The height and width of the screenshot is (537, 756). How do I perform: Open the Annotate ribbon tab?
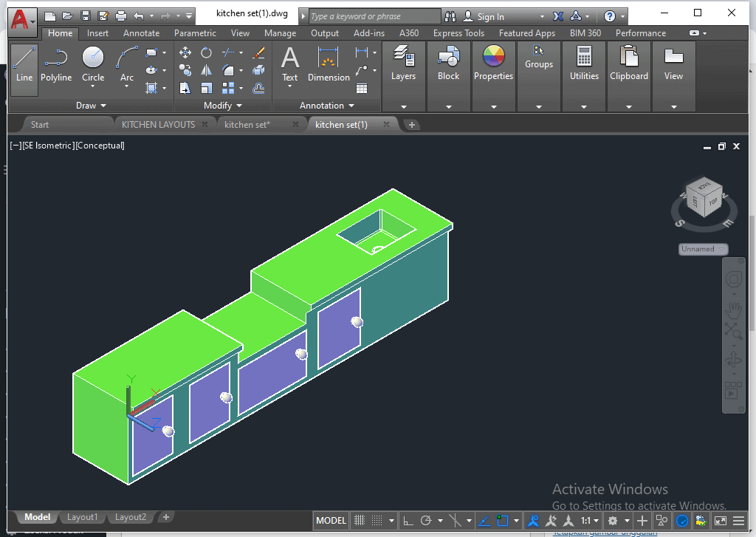(141, 33)
